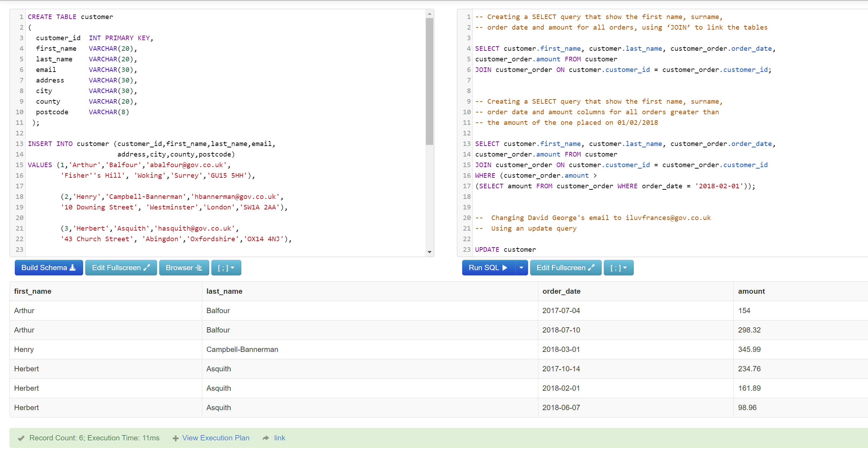Click the 161.89 amount cell
This screenshot has height=451, width=868.
pyautogui.click(x=800, y=388)
